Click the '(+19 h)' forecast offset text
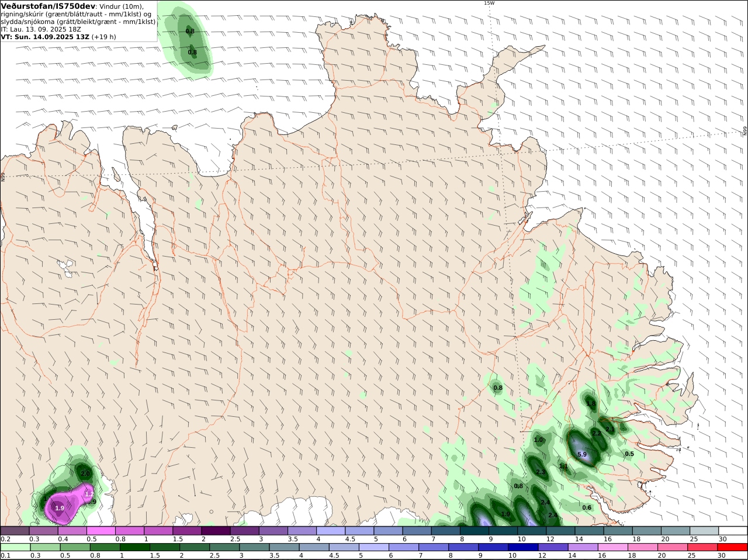This screenshot has height=560, width=748. [x=104, y=37]
